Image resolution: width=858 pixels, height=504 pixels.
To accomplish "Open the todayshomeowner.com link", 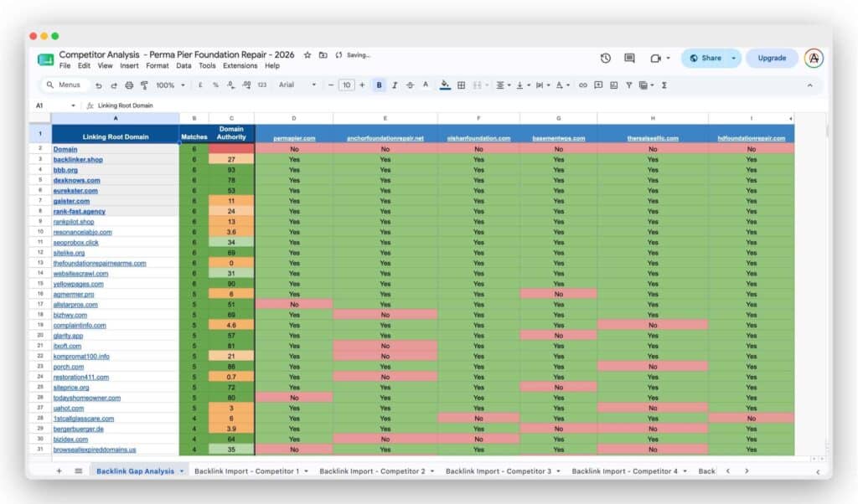I will pos(86,398).
